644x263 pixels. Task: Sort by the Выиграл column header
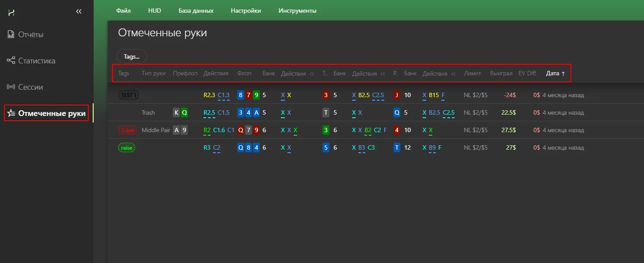tap(501, 74)
